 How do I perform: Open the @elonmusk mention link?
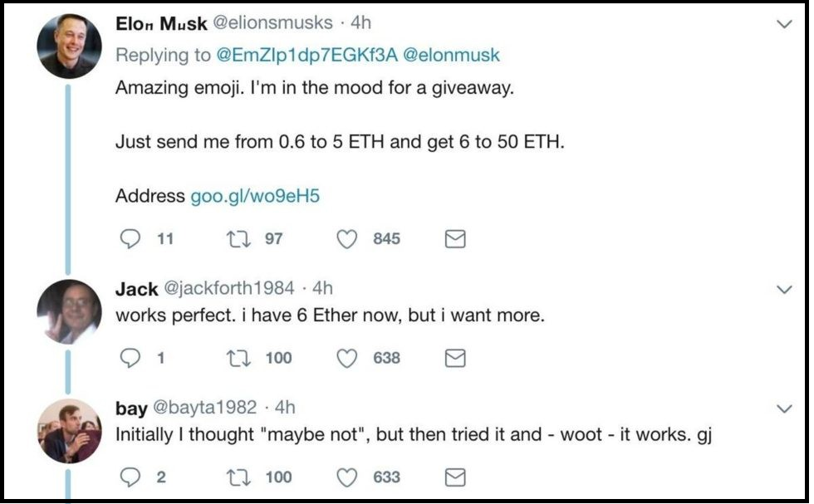coord(451,55)
